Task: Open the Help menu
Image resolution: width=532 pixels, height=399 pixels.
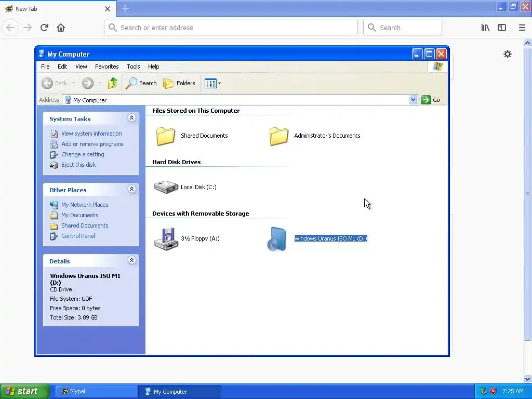Action: pyautogui.click(x=153, y=66)
